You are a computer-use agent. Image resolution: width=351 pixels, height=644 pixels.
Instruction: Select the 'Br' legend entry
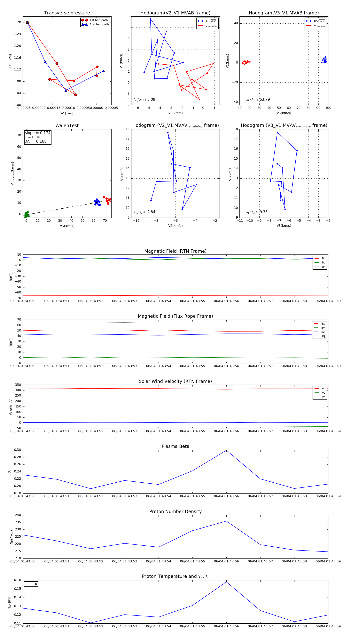(x=320, y=259)
